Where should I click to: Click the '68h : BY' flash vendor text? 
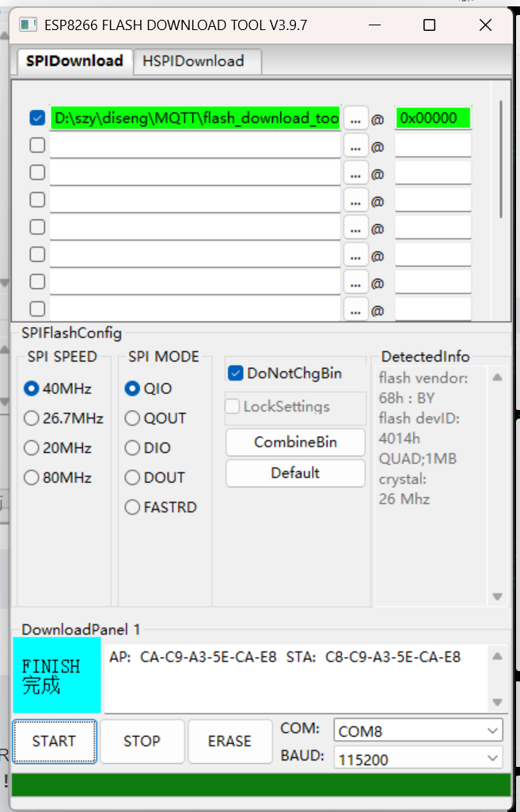point(407,398)
